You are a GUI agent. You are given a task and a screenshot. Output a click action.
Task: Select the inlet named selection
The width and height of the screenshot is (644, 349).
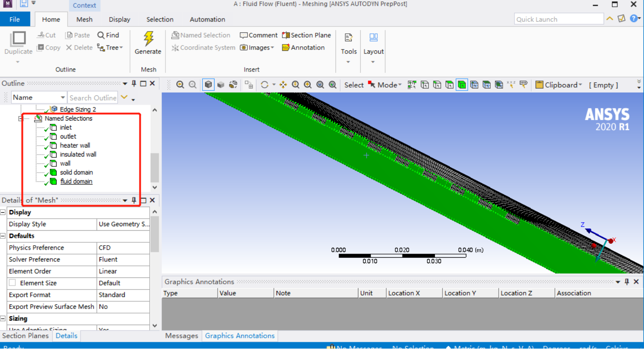coord(65,127)
